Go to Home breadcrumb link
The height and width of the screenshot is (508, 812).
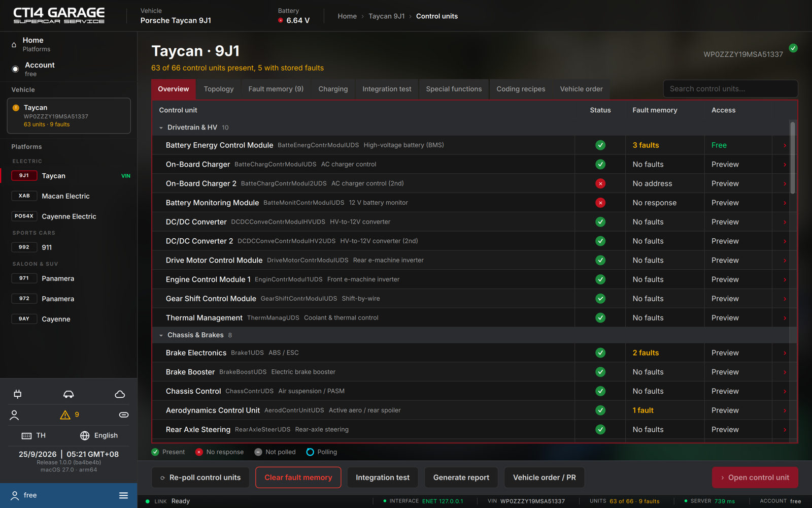[x=347, y=16]
